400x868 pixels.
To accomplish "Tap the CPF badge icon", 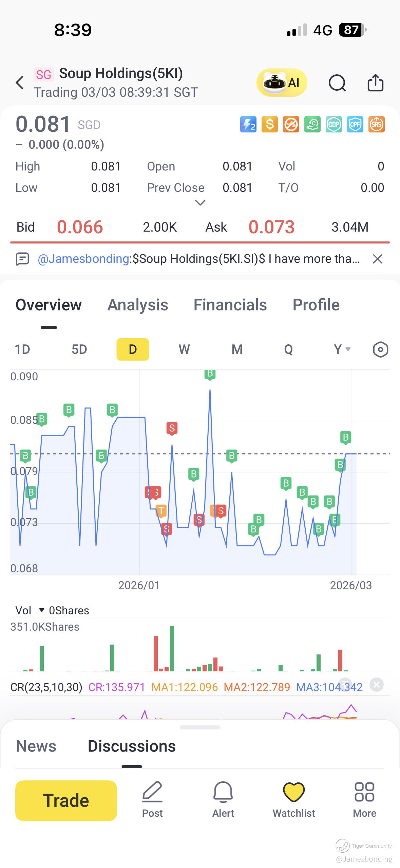I will (355, 124).
